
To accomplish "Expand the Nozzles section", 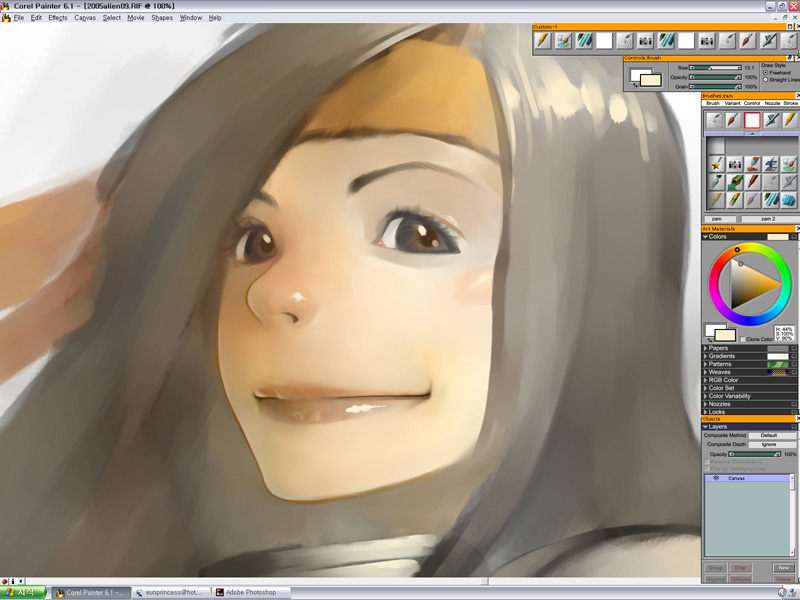I will pyautogui.click(x=706, y=404).
